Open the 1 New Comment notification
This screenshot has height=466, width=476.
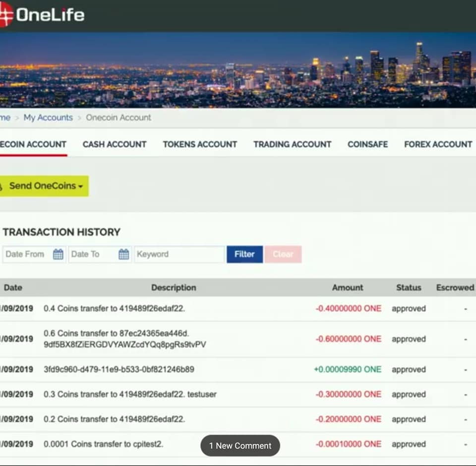(240, 445)
